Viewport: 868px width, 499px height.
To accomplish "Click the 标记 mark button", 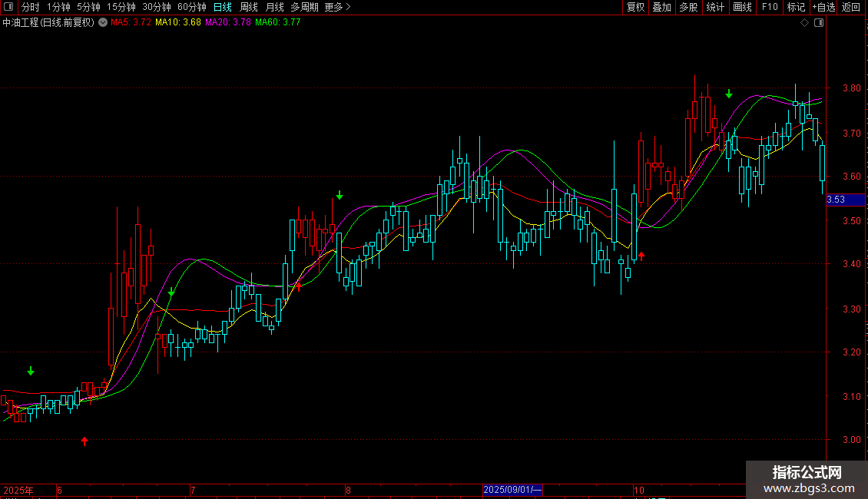I will (x=796, y=7).
